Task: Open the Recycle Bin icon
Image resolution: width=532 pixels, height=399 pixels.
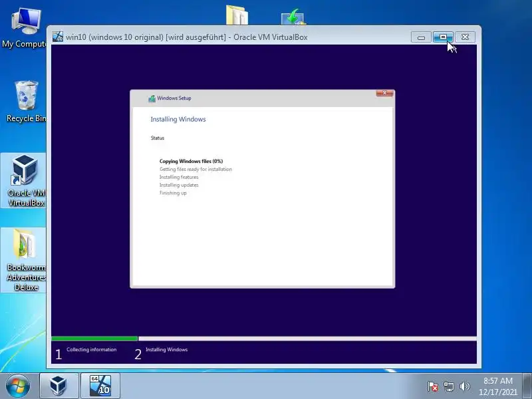Action: tap(26, 101)
